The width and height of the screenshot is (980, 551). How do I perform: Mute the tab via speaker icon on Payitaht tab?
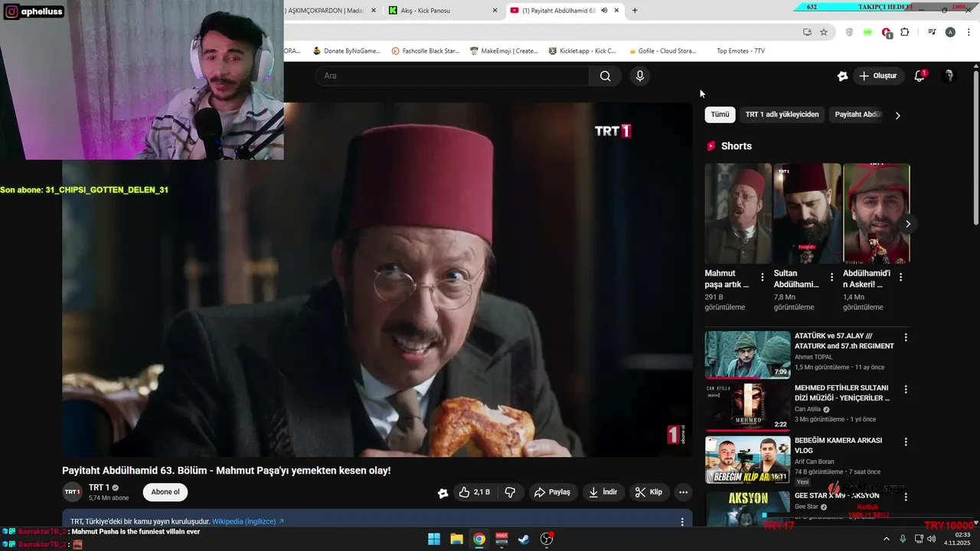click(604, 11)
